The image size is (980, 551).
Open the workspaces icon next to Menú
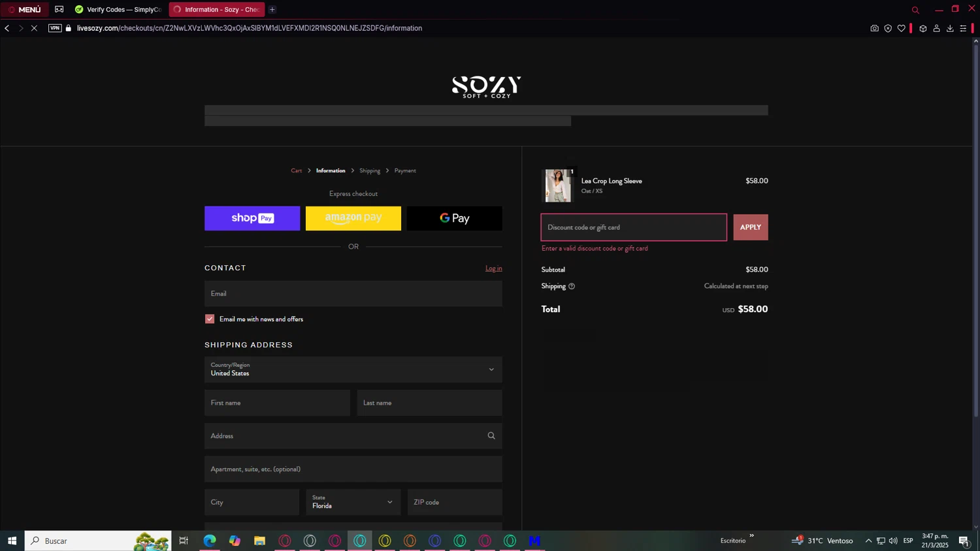pyautogui.click(x=59, y=9)
